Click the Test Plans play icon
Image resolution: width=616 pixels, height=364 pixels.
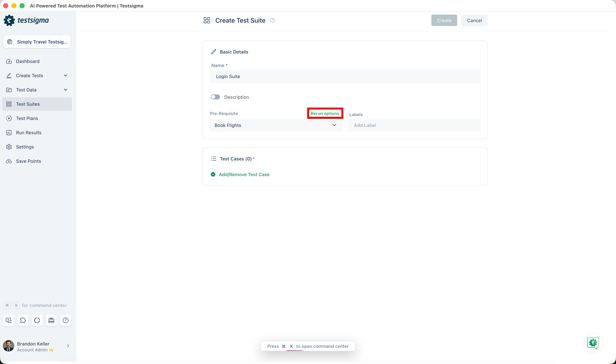(9, 118)
